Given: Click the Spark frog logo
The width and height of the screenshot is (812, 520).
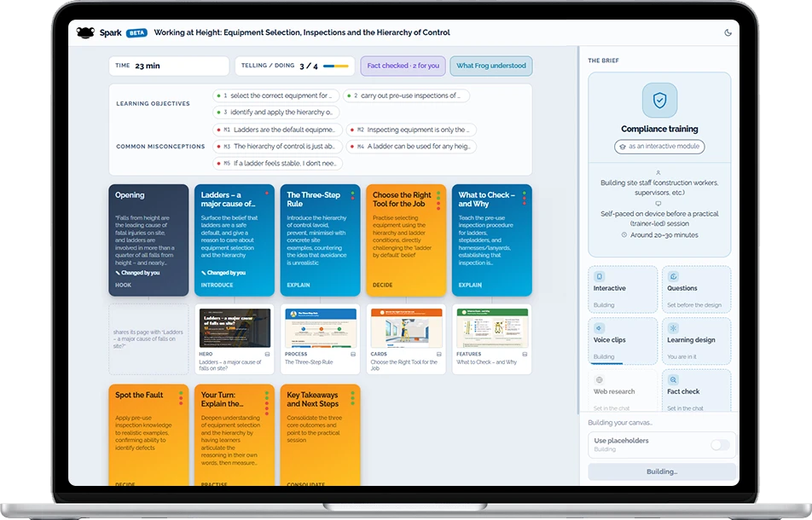Looking at the screenshot, I should [x=85, y=32].
